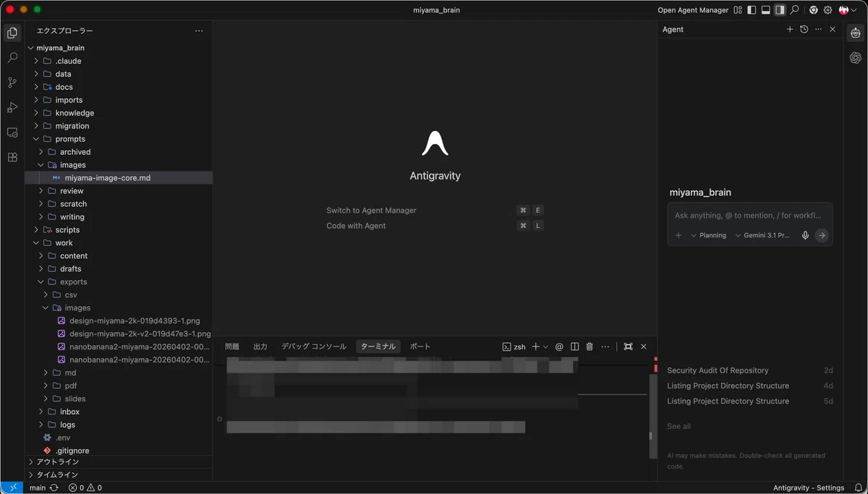
Task: Toggle the bottom panel from the title bar
Action: (x=765, y=10)
